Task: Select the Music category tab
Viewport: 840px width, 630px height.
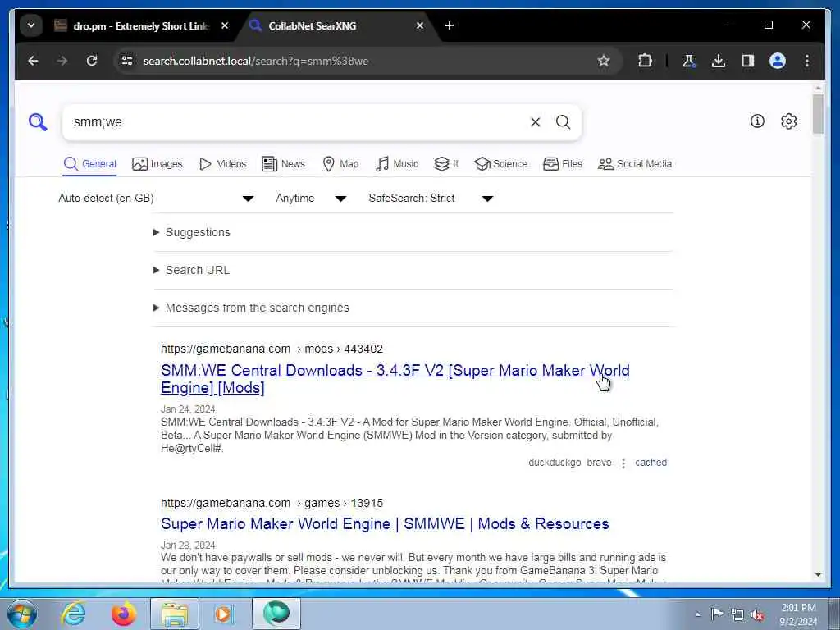Action: coord(396,164)
